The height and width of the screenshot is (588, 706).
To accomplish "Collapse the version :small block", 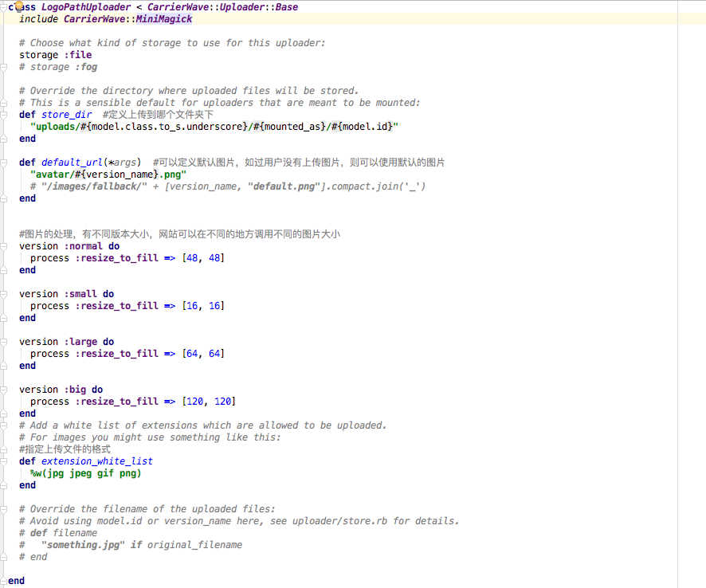I will tap(4, 294).
